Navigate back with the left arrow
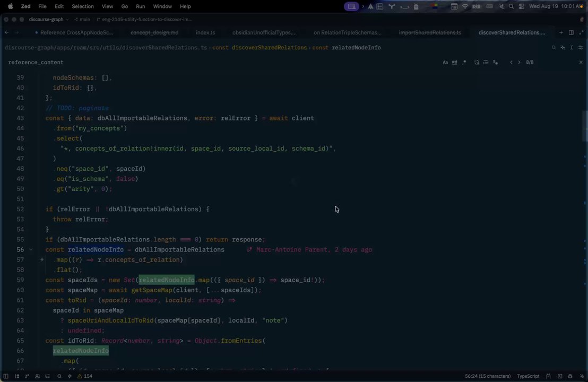This screenshot has width=588, height=382. point(7,32)
